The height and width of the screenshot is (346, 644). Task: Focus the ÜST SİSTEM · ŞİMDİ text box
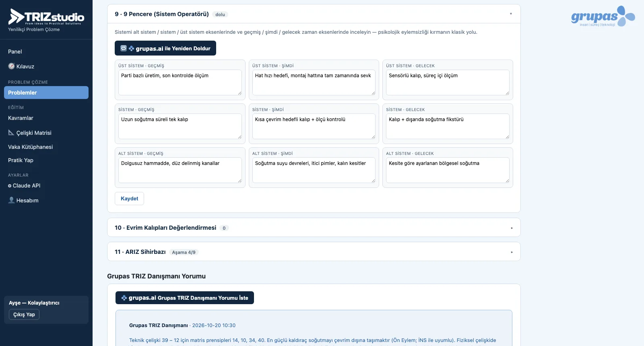tap(314, 82)
